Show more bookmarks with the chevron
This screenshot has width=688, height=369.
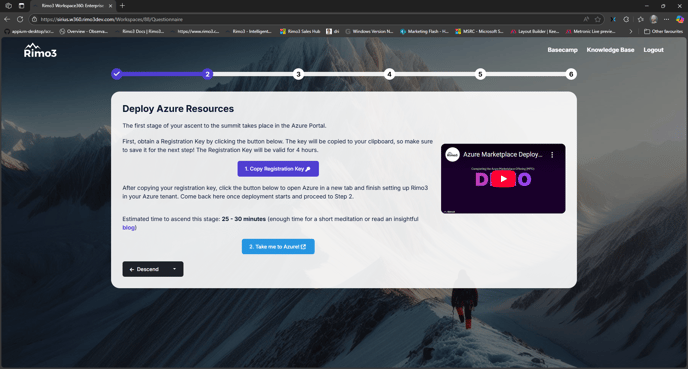click(631, 31)
